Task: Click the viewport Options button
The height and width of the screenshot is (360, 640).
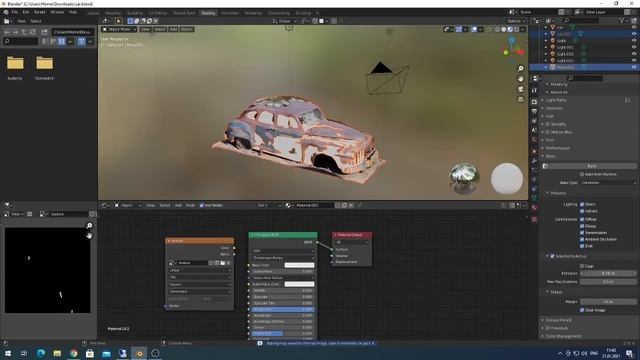Action: pos(516,21)
